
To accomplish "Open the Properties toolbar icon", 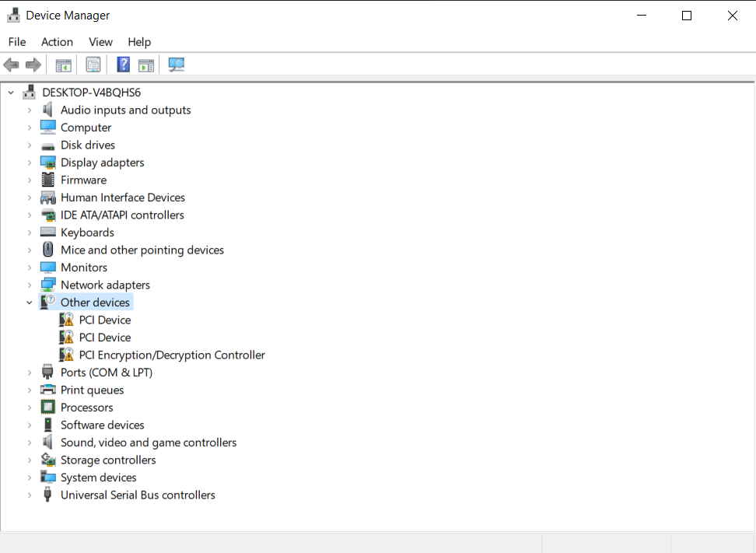I will click(x=93, y=65).
